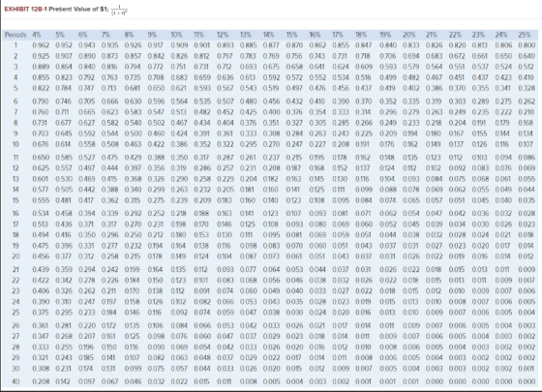Select the period 1 row label

tap(15, 45)
